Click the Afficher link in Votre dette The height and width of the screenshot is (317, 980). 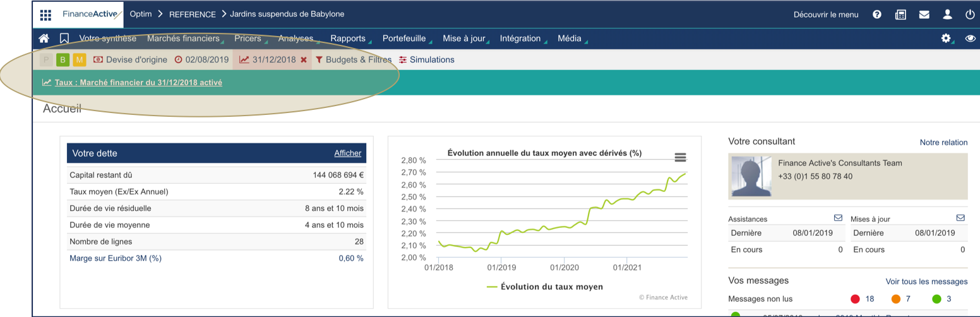(347, 153)
